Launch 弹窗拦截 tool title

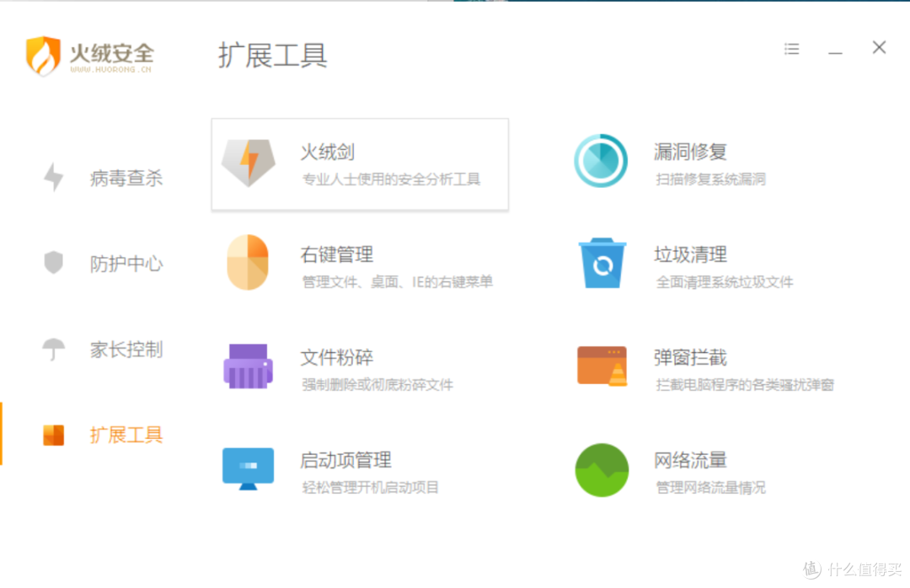tap(690, 357)
